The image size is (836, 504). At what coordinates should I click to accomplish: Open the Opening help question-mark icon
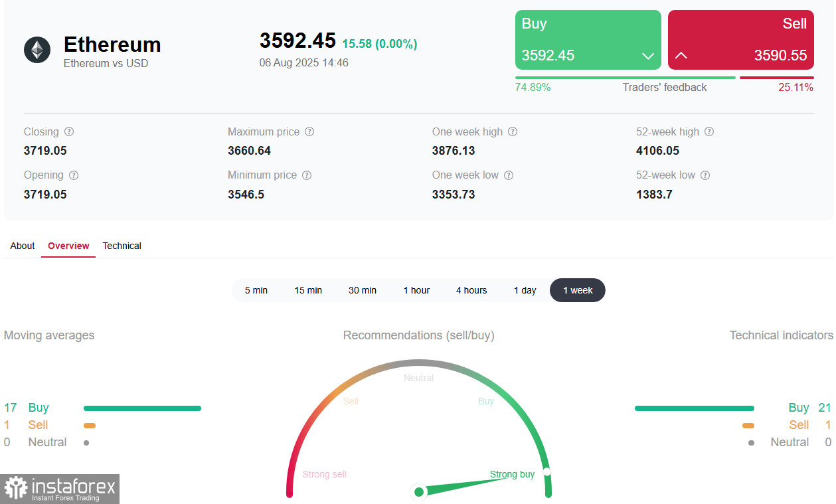(x=74, y=175)
